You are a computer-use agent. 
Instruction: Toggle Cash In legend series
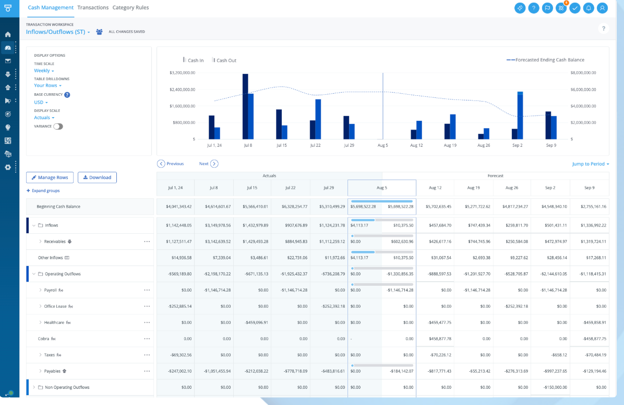[x=194, y=60]
